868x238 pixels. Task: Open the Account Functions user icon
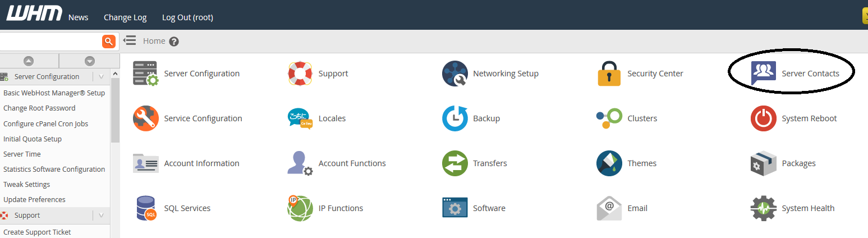point(300,163)
